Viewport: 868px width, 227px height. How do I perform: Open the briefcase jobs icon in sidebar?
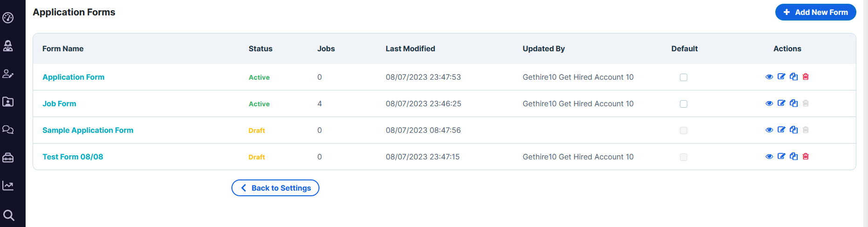8,158
